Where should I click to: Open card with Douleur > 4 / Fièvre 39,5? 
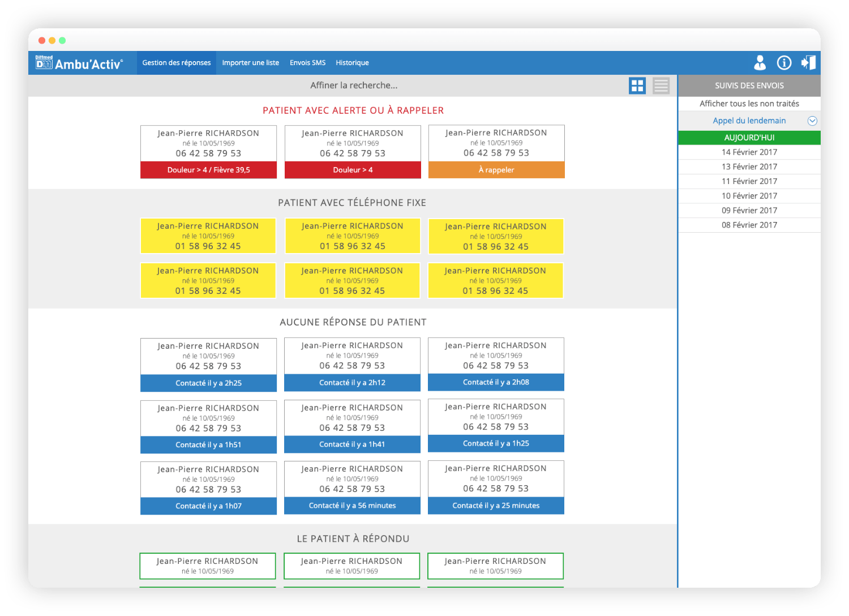[x=208, y=152]
